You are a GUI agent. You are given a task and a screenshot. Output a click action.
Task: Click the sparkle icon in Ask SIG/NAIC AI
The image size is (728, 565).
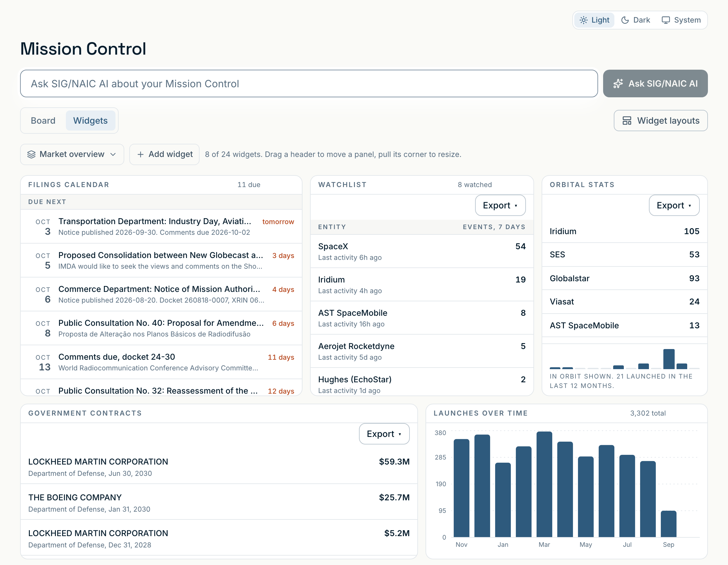(618, 83)
